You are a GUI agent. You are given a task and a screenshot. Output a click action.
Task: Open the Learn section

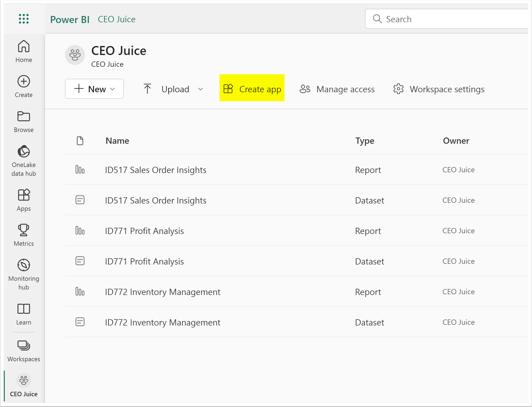[x=24, y=314]
